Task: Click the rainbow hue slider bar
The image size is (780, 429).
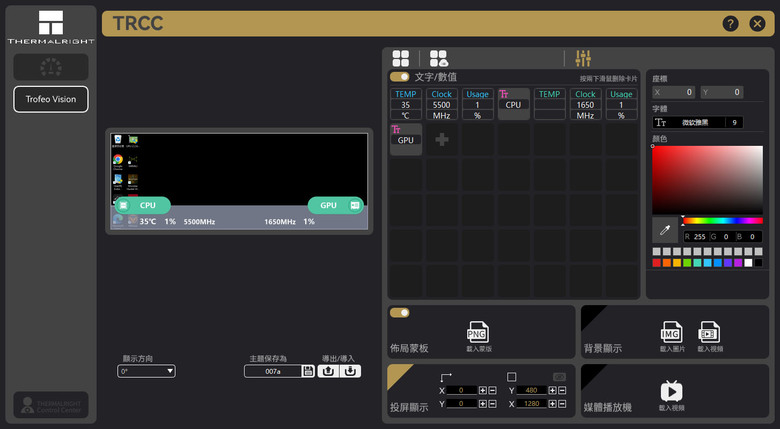Action: click(x=723, y=220)
